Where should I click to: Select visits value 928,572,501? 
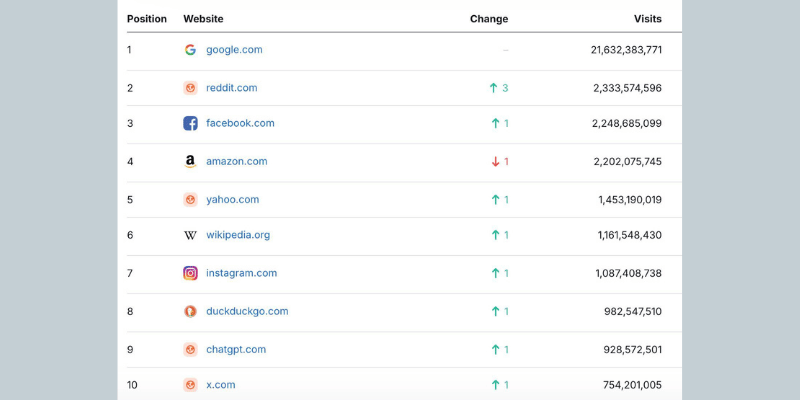click(x=633, y=349)
